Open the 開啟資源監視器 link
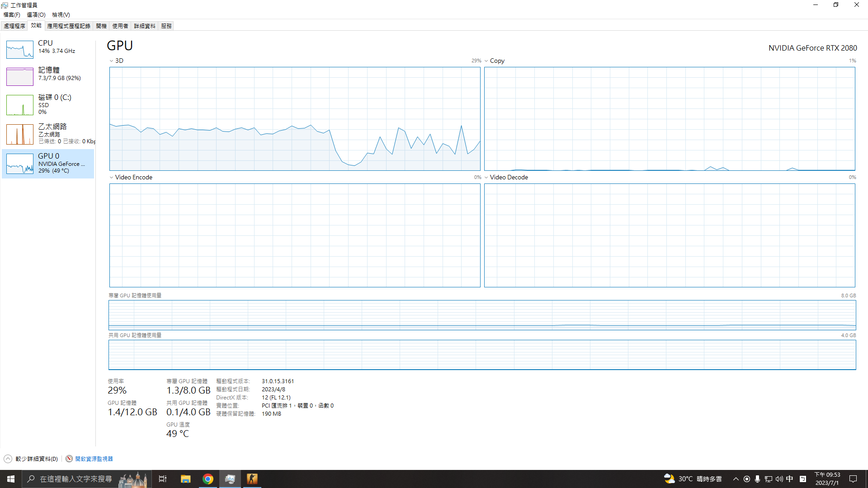 (x=94, y=459)
